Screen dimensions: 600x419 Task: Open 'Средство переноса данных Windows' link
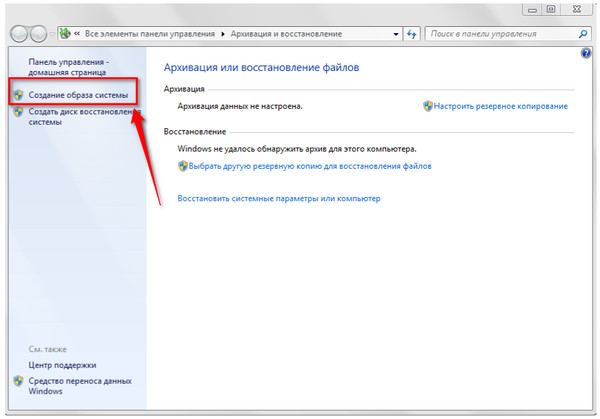[80, 386]
